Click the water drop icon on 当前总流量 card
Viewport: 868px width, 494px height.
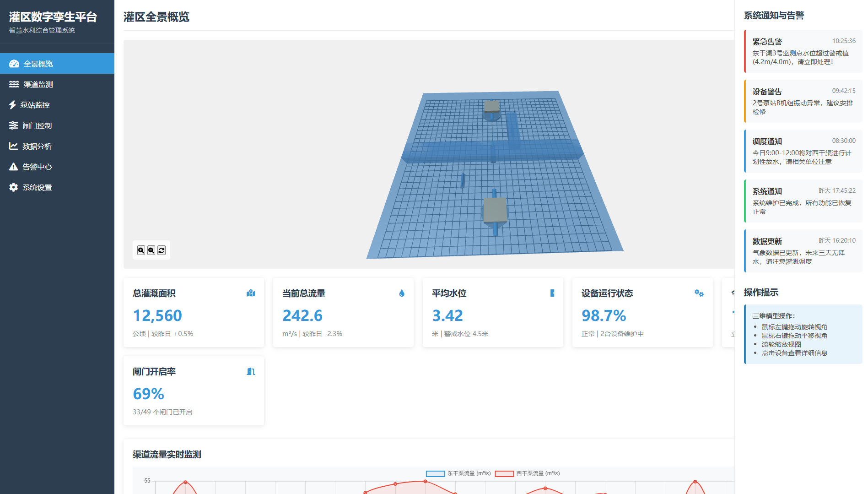pos(401,293)
